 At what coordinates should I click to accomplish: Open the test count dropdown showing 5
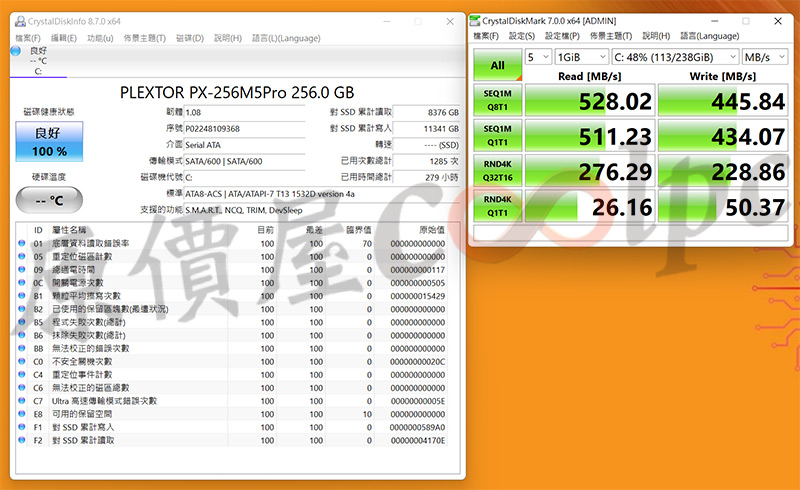pos(538,57)
